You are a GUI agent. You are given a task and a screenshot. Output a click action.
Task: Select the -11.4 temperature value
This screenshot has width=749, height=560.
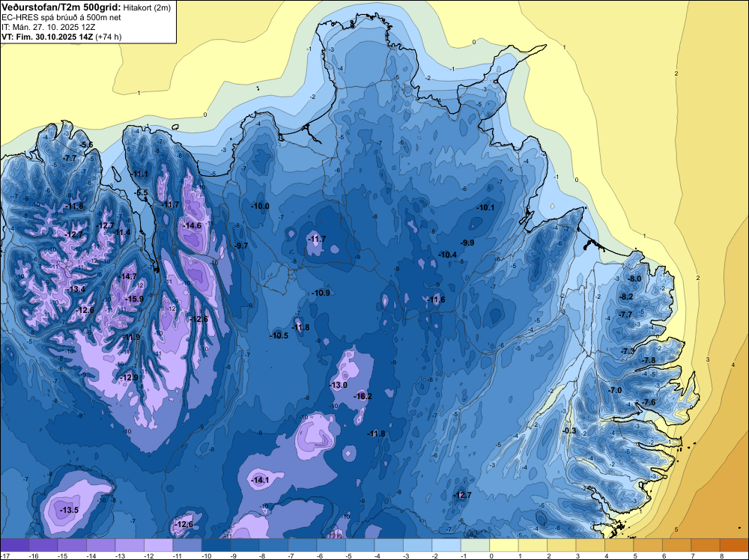pyautogui.click(x=121, y=233)
